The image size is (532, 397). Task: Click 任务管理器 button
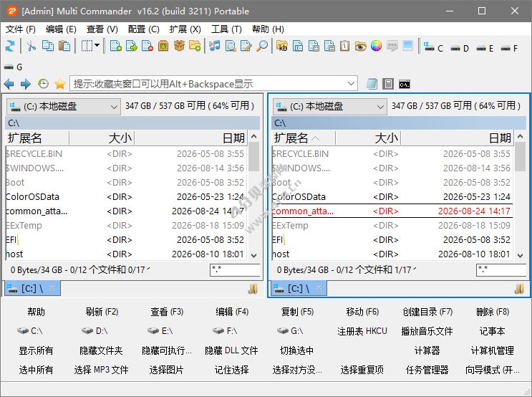click(x=427, y=370)
